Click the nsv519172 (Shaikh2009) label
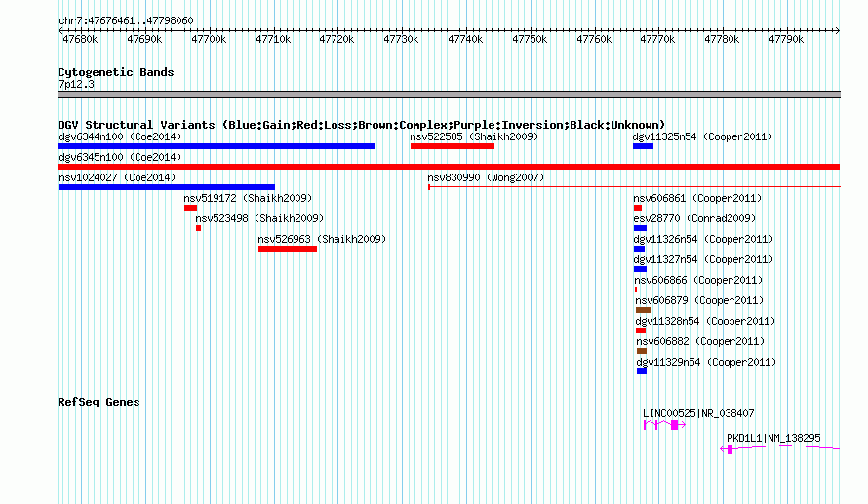 (x=248, y=198)
